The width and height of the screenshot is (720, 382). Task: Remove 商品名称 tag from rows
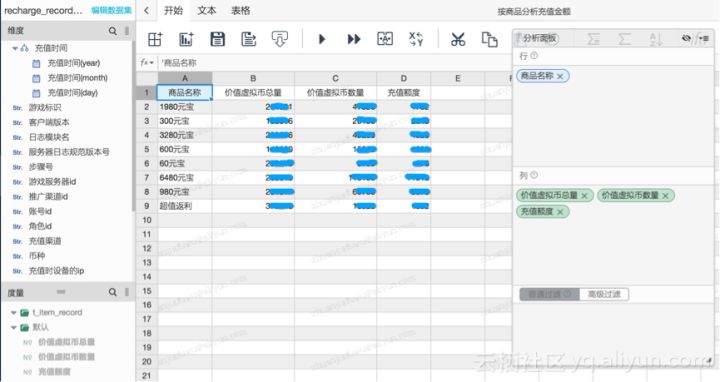pyautogui.click(x=560, y=76)
